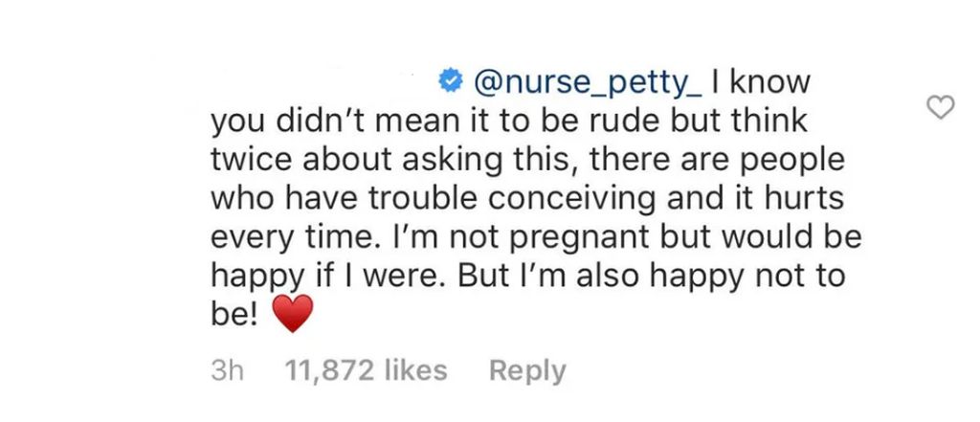Viewport: 980px width, 422px height.
Task: Open the @nurse_petty_ mentioned profile
Action: 588,84
